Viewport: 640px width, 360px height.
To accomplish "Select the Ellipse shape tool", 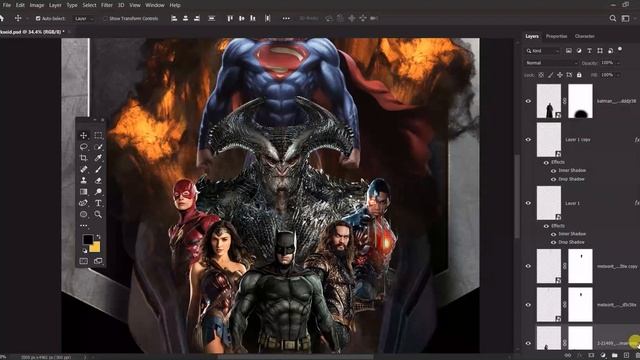I will pyautogui.click(x=84, y=214).
